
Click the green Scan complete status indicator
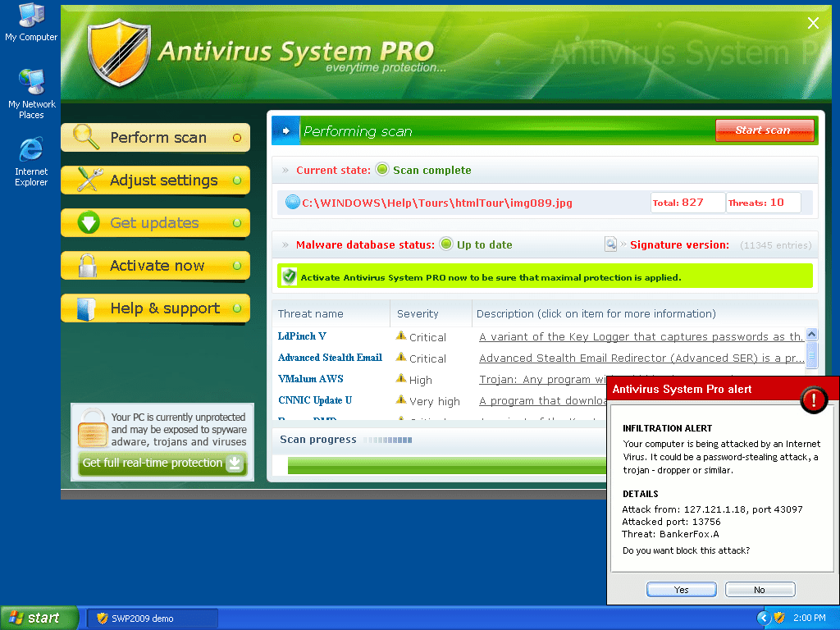coord(382,170)
